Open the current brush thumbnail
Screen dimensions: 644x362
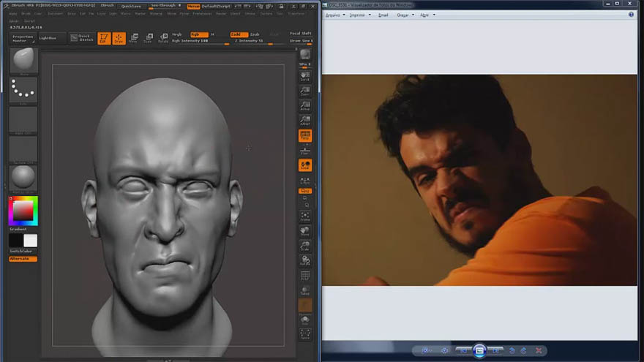[23, 60]
